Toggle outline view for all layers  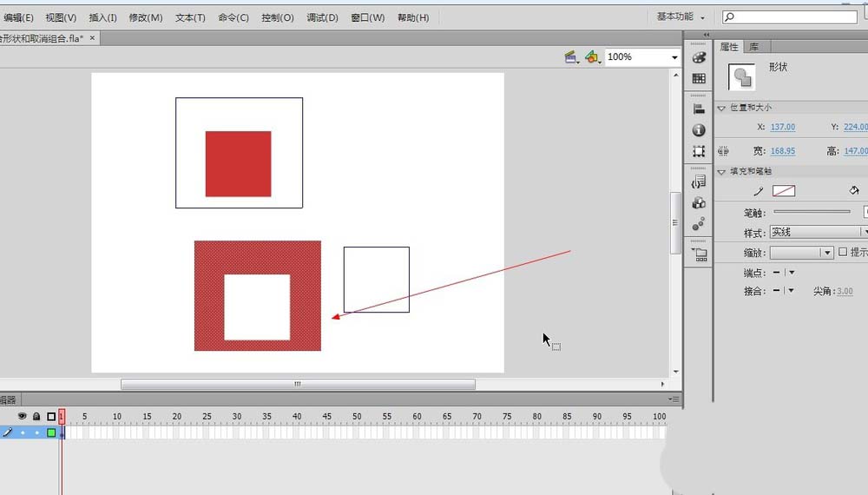pos(51,416)
